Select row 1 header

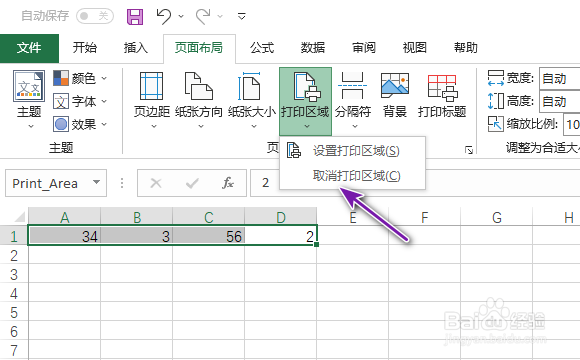(14, 236)
